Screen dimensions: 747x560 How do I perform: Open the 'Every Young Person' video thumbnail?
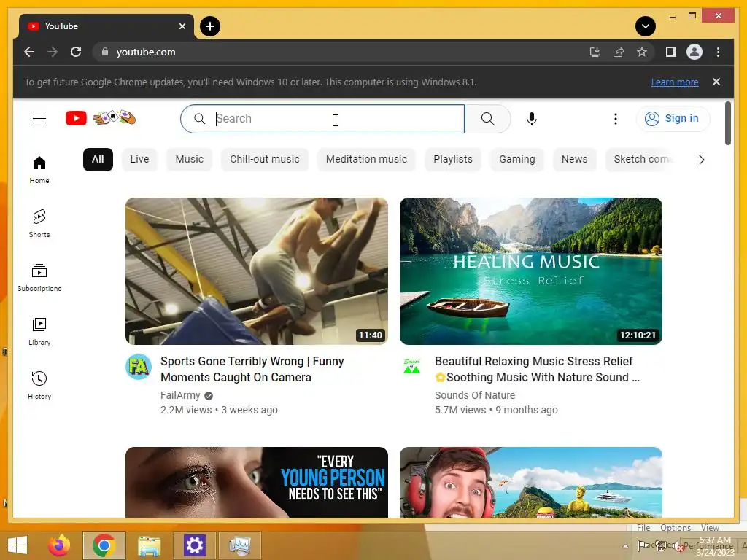(x=257, y=482)
